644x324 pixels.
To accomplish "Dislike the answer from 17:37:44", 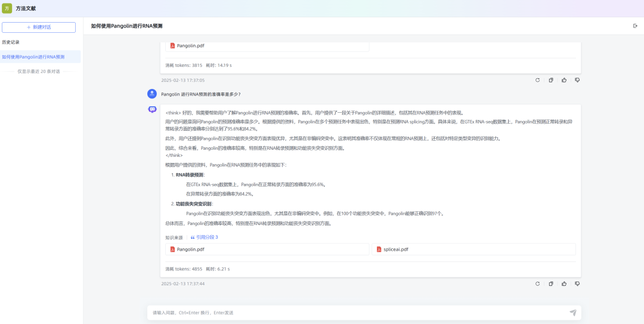I will tap(577, 283).
